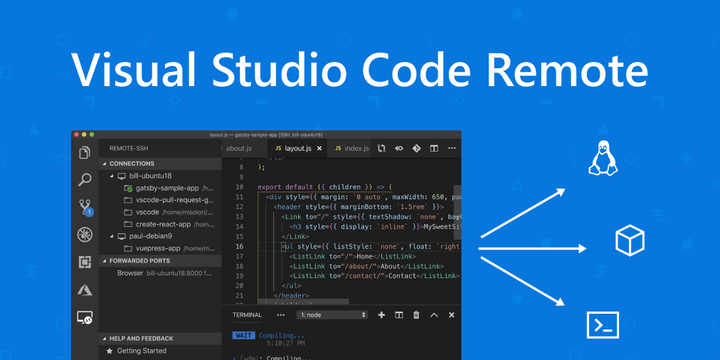Switch to the layout.js tab
720x360 pixels.
298,148
